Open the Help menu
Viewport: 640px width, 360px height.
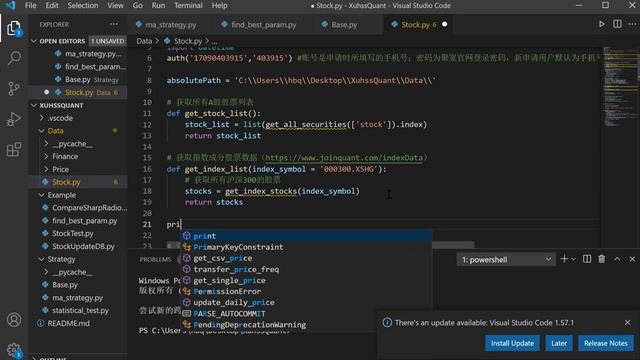[x=219, y=5]
